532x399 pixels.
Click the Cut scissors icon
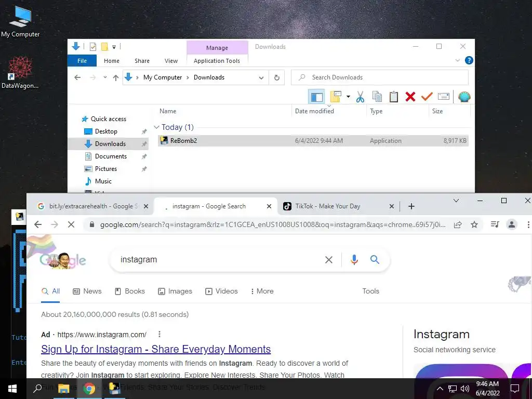coord(360,97)
